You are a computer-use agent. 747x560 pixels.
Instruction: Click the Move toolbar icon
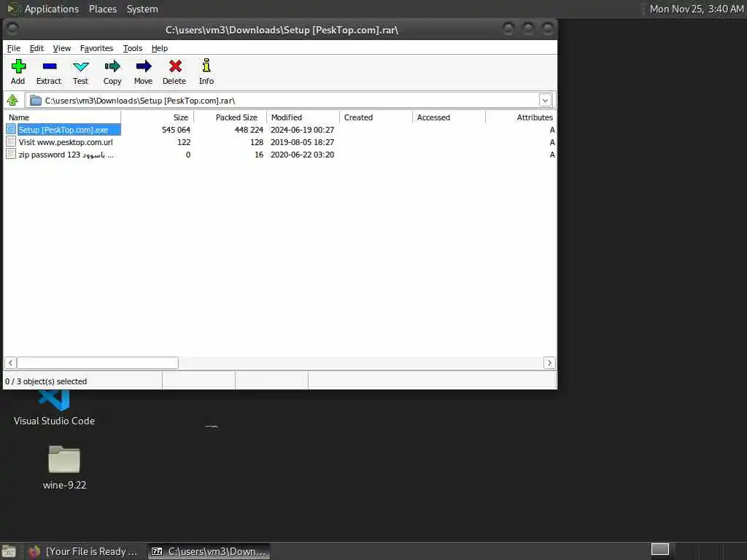tap(144, 66)
